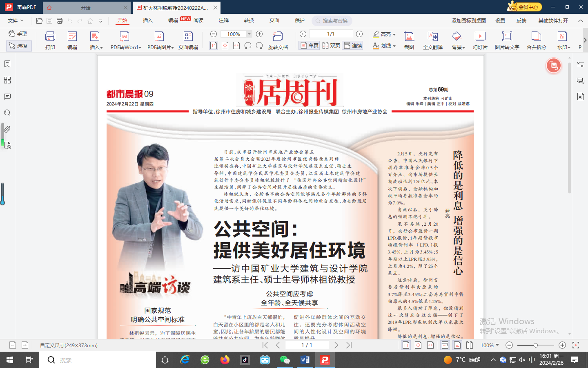Open image to text (图片转文字) tool
Image resolution: width=588 pixels, height=368 pixels.
[x=507, y=40]
